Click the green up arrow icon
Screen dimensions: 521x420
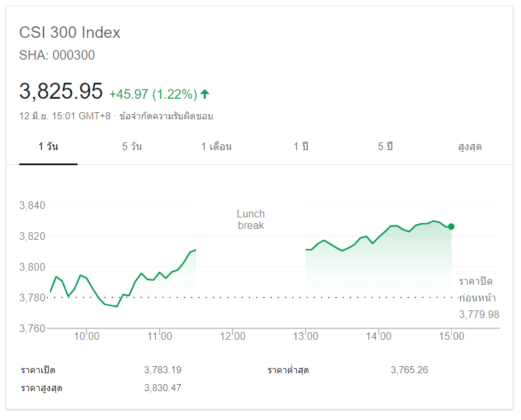pos(205,94)
